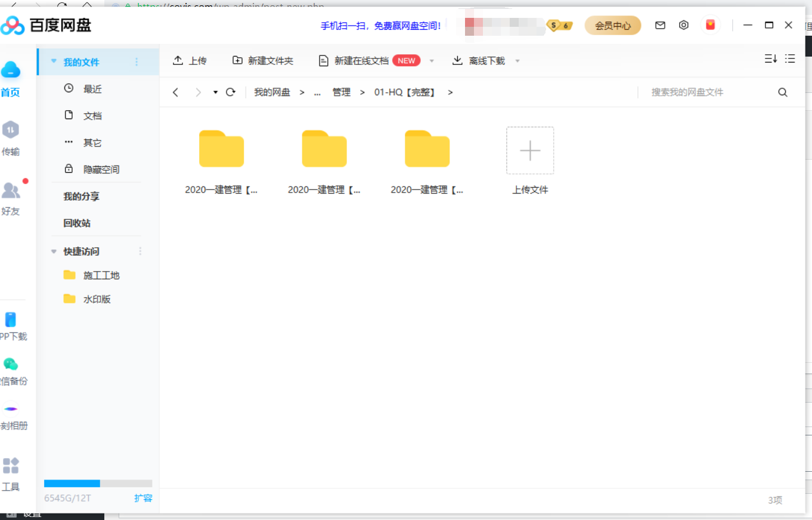This screenshot has height=520, width=812.
Task: Click 扩容 expand storage link
Action: pyautogui.click(x=143, y=498)
